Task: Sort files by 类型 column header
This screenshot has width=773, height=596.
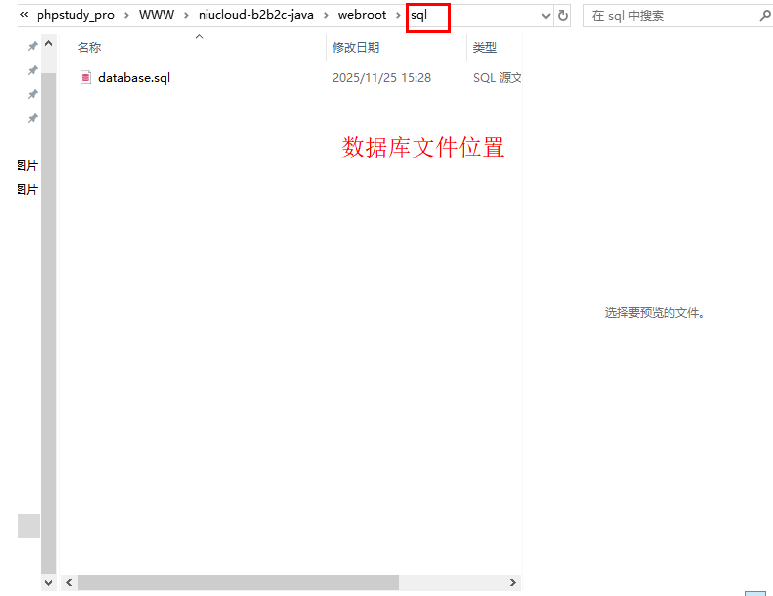Action: [x=485, y=48]
